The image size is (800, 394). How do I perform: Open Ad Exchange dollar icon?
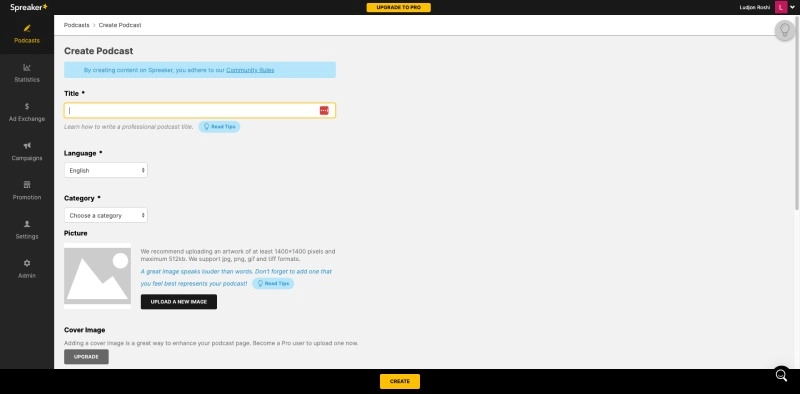pos(27,107)
